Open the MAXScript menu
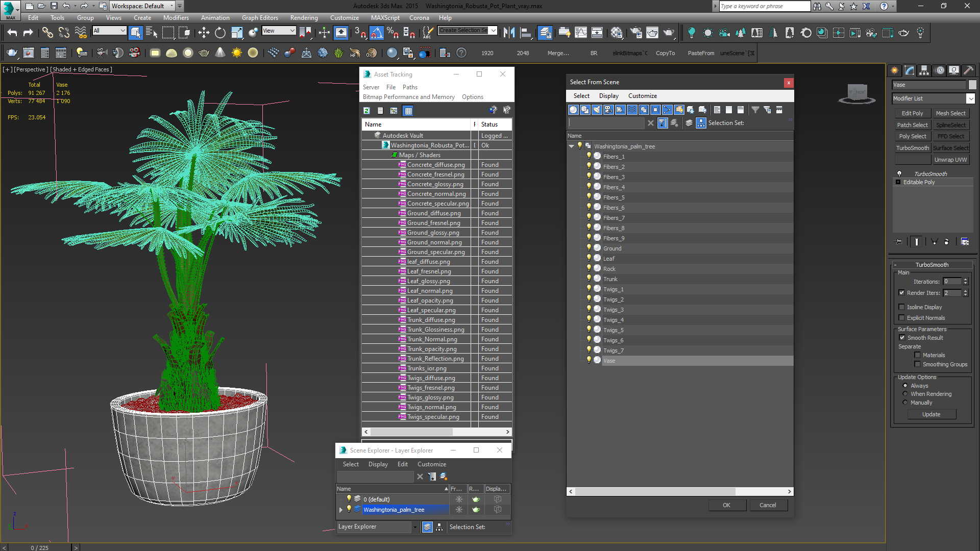This screenshot has width=980, height=551. coord(385,17)
